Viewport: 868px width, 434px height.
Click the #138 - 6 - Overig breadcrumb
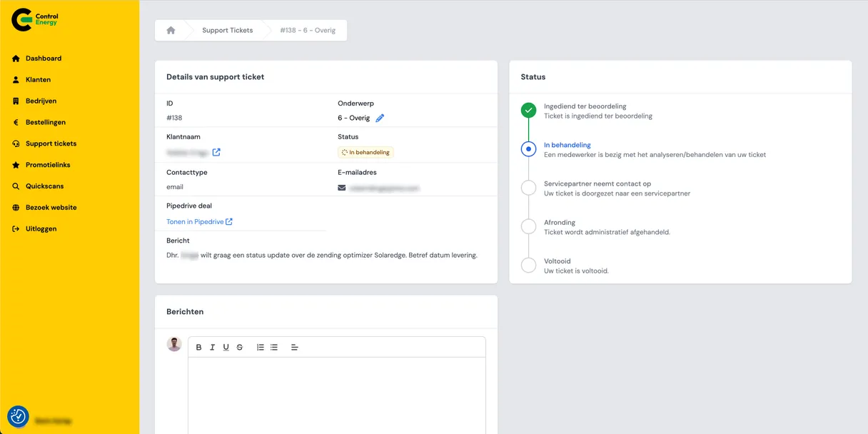click(308, 31)
